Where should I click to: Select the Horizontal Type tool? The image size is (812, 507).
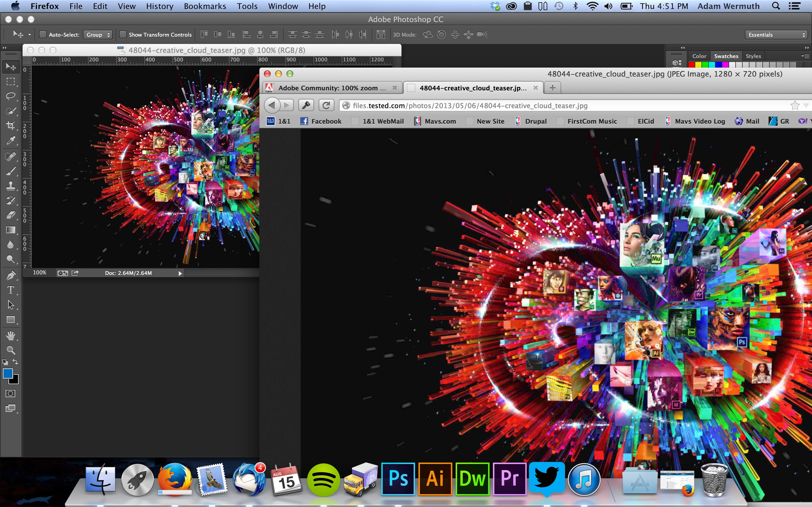11,290
